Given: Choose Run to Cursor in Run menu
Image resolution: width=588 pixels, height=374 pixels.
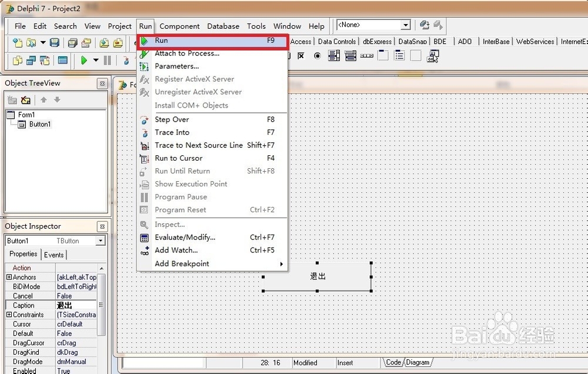Looking at the screenshot, I should pyautogui.click(x=213, y=158).
